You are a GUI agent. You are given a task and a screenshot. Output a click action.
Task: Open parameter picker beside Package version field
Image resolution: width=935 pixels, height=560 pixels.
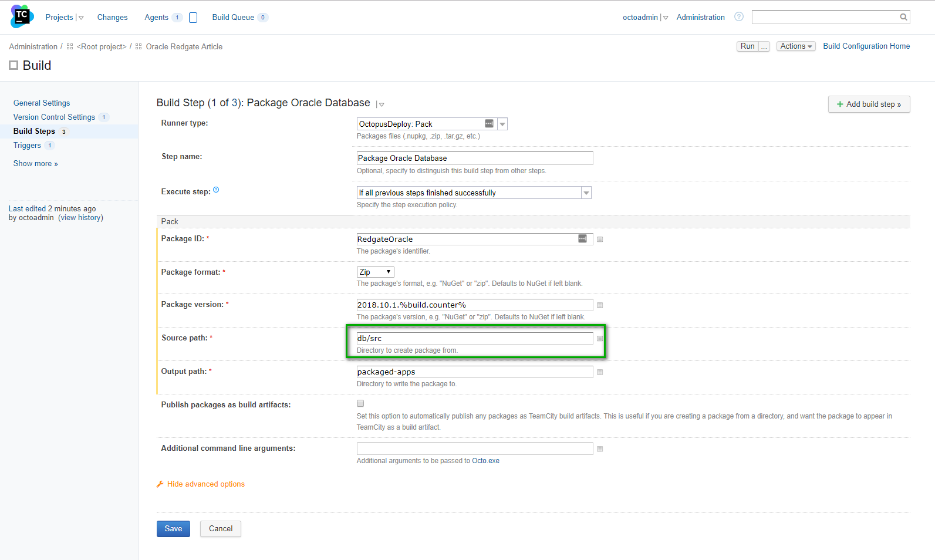click(x=600, y=305)
